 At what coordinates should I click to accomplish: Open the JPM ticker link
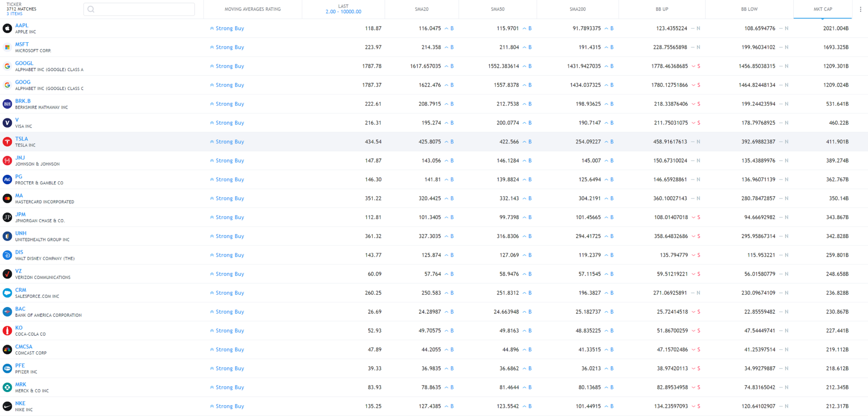[x=20, y=214]
